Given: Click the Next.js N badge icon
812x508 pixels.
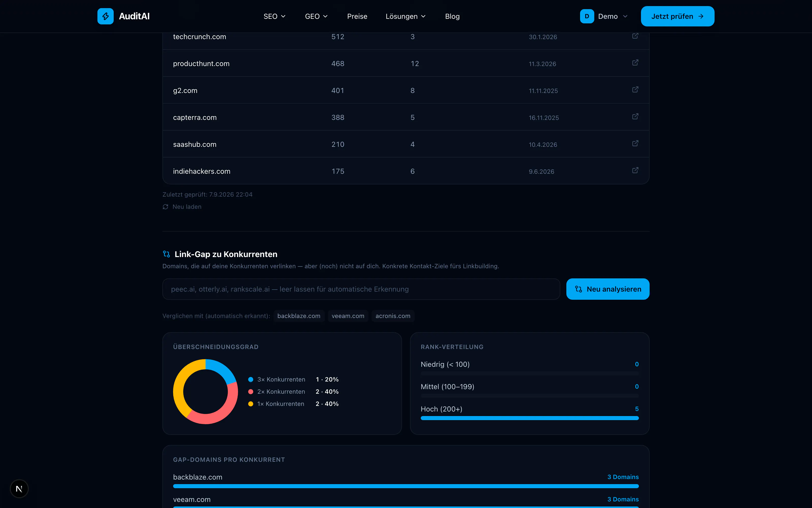Looking at the screenshot, I should pos(19,489).
